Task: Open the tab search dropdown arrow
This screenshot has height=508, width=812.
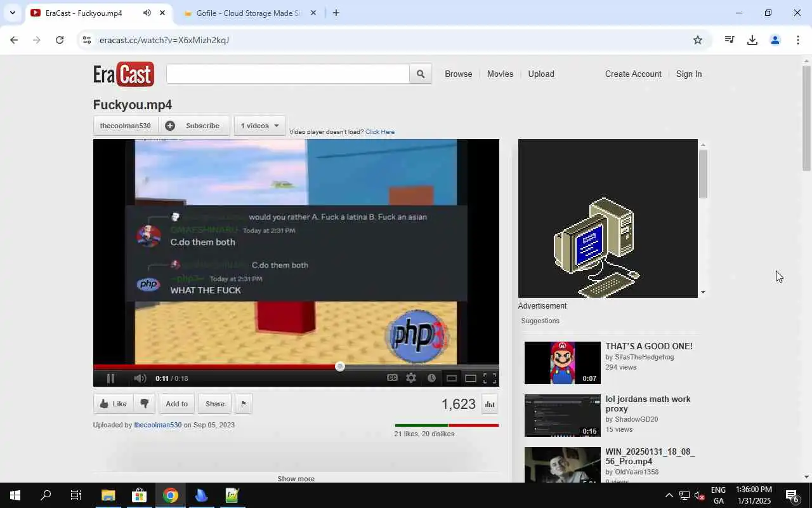Action: pos(12,13)
